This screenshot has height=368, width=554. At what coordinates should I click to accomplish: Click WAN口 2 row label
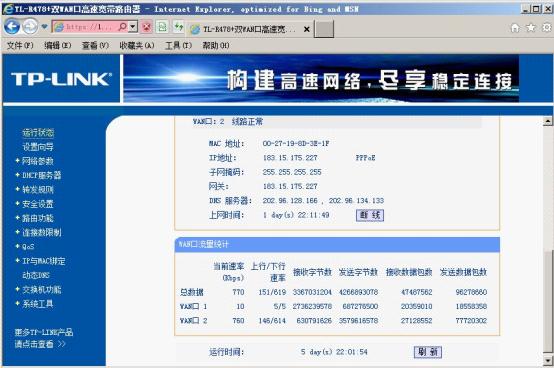pos(193,321)
